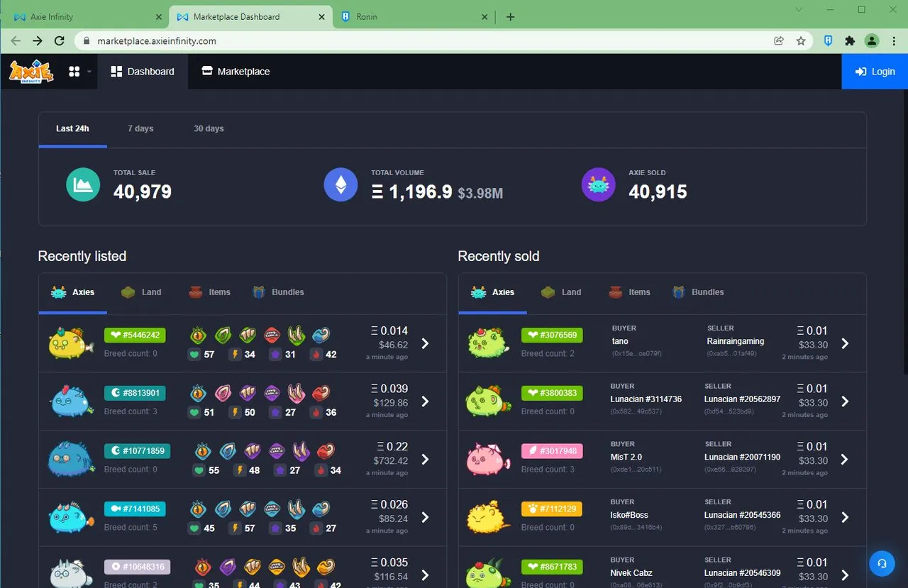Click seller Lunacian #20071190
This screenshot has width=908, height=588.
(742, 457)
